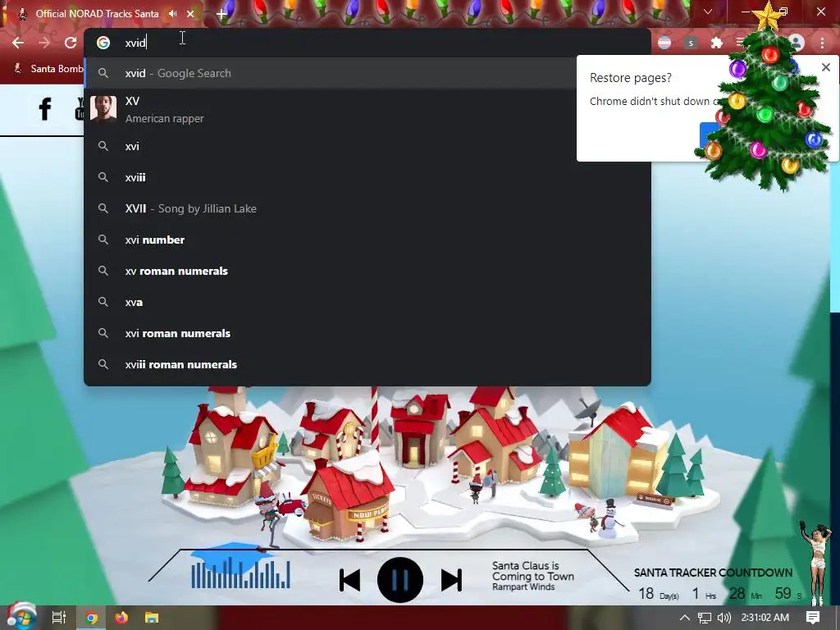Image resolution: width=840 pixels, height=630 pixels.
Task: Click the audio visualizer bars
Action: [240, 572]
